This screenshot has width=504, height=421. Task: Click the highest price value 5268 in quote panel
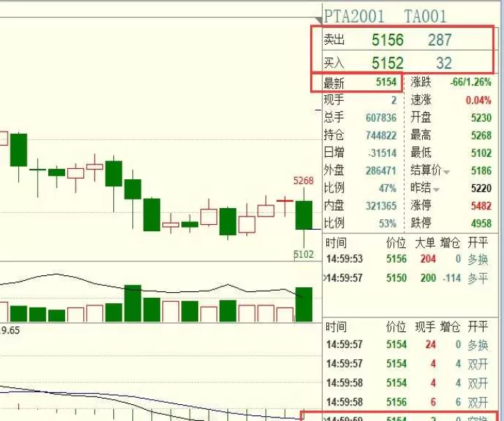[481, 136]
